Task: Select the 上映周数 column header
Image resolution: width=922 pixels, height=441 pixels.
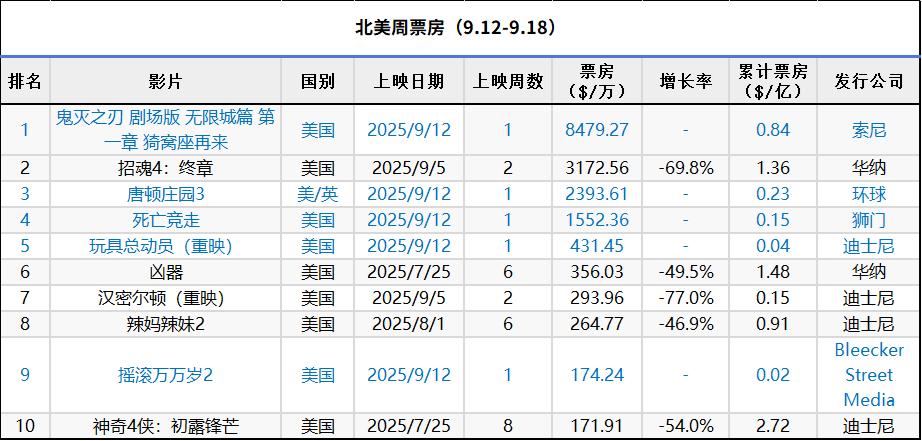Action: 508,81
